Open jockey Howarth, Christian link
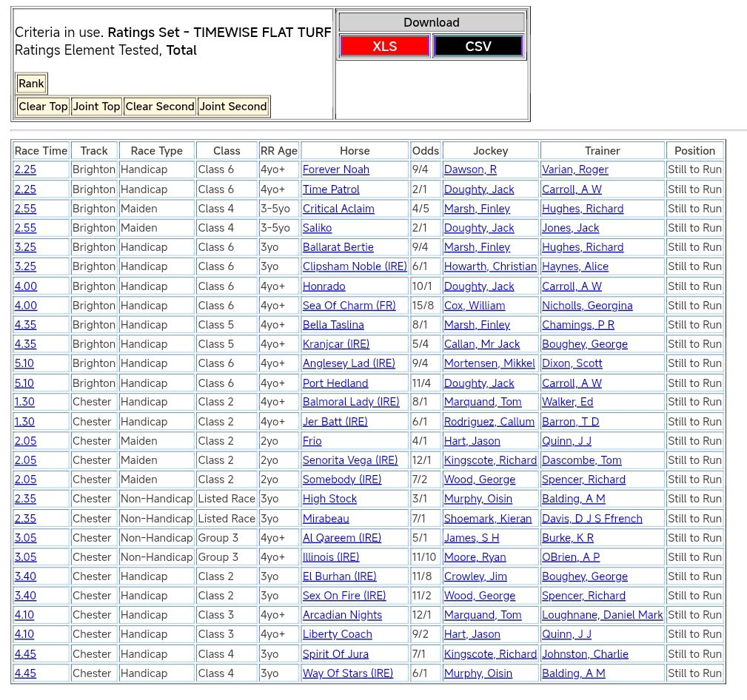747x700 pixels. point(490,266)
